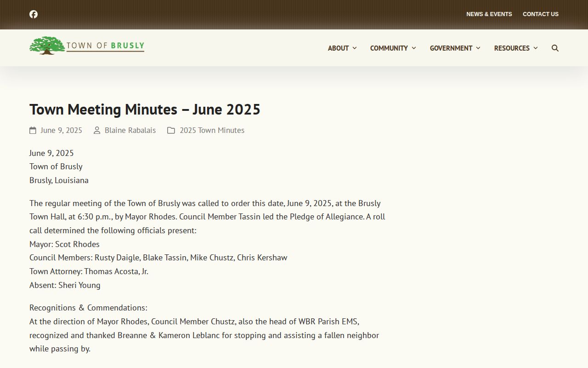Open the June 9, 2025 post date link

pos(61,131)
